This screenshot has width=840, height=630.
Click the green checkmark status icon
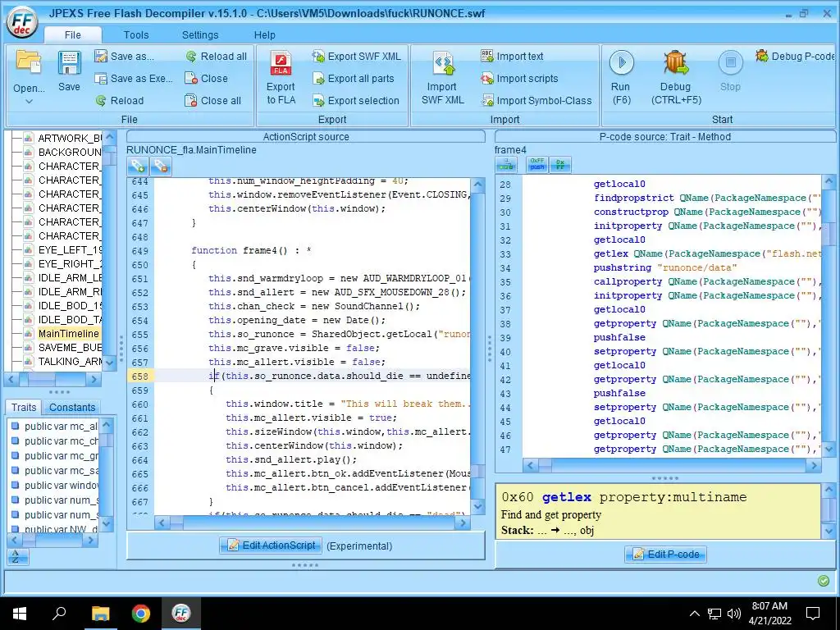[824, 581]
